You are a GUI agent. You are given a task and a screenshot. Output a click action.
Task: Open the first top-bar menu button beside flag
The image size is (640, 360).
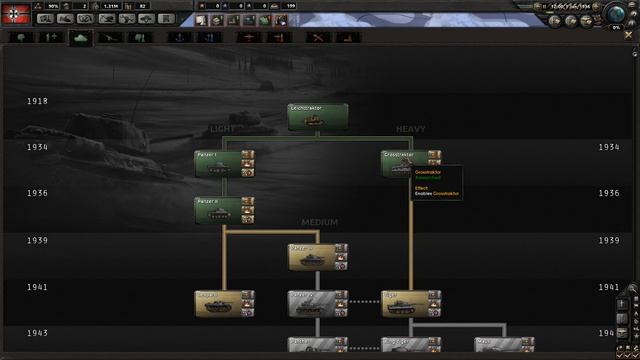45,19
